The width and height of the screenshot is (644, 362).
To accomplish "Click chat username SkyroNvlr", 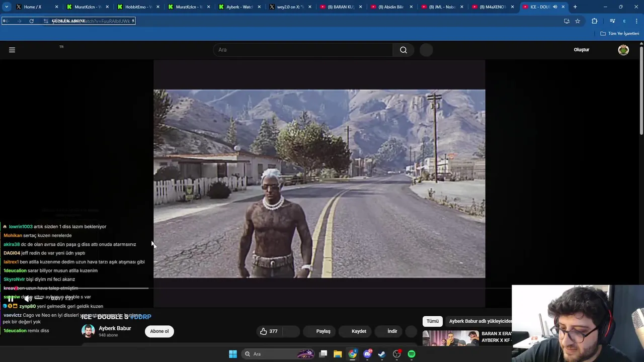I will tap(14, 280).
